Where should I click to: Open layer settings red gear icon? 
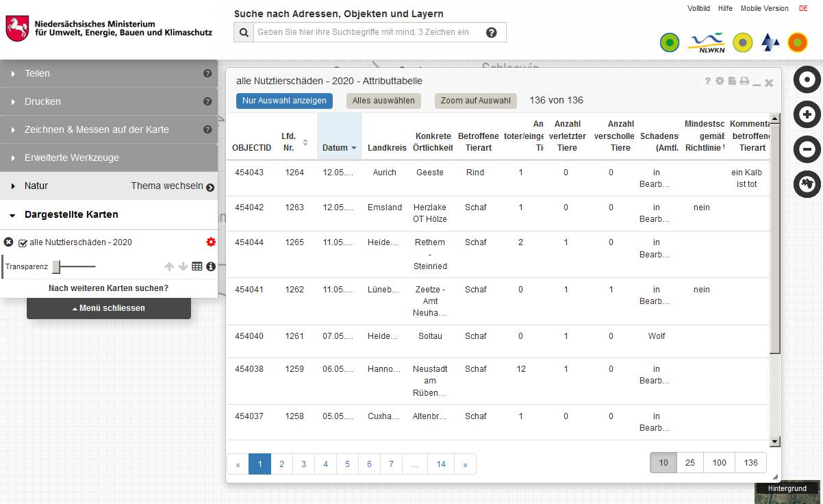[211, 242]
